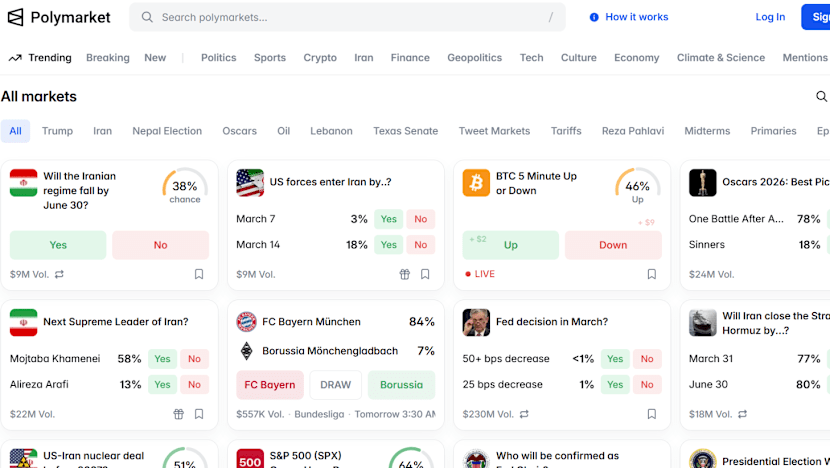Click the Log In link
830x468 pixels.
[770, 17]
